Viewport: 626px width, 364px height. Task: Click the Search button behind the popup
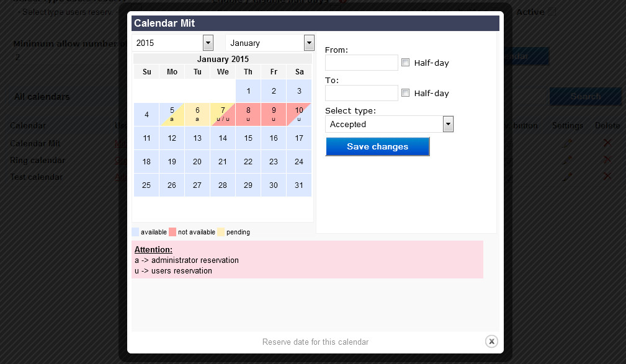tap(585, 96)
